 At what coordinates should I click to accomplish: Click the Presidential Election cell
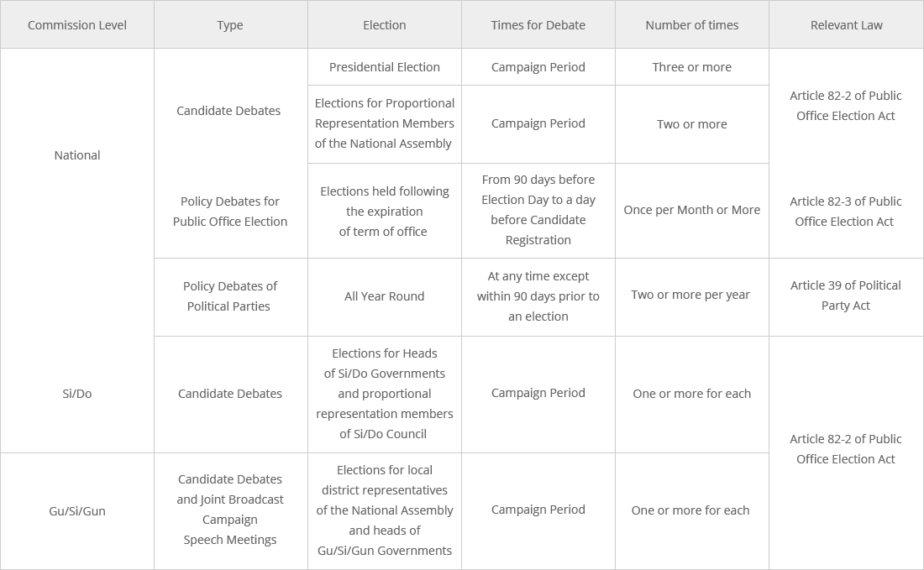coord(385,67)
